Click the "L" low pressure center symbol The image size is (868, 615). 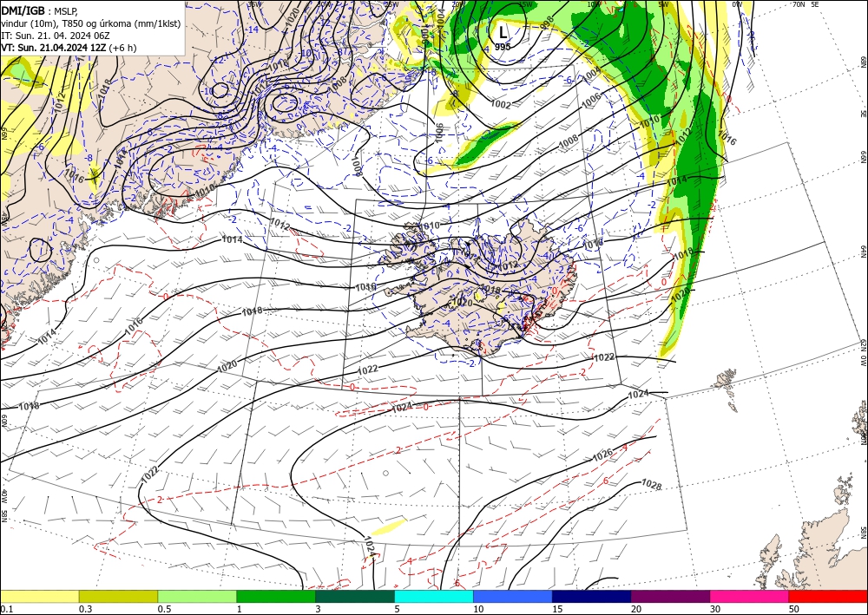(503, 32)
